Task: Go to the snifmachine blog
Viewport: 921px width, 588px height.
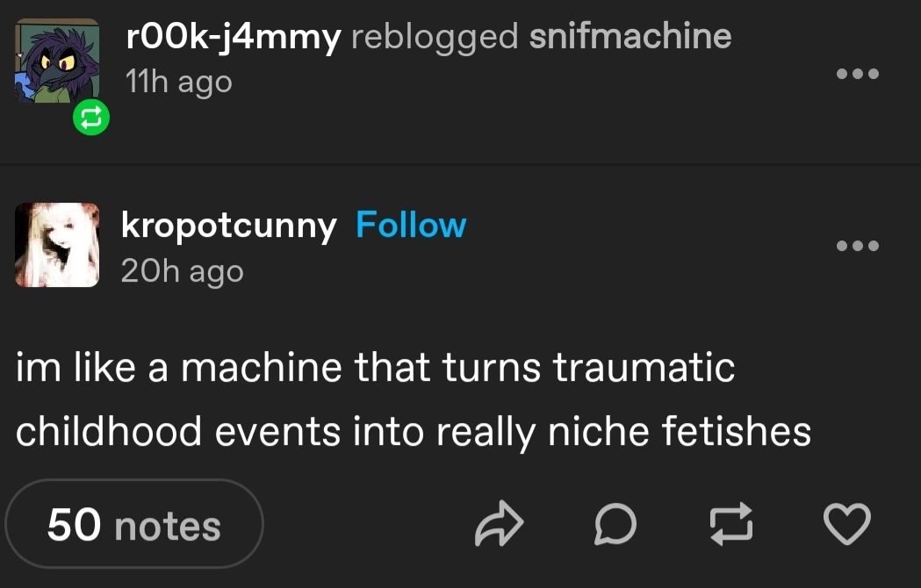Action: click(x=630, y=37)
